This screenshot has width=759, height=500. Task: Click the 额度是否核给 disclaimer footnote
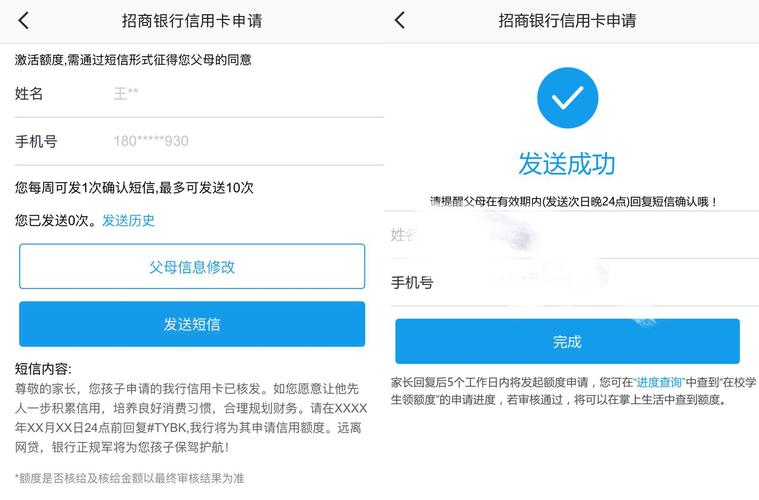129,479
